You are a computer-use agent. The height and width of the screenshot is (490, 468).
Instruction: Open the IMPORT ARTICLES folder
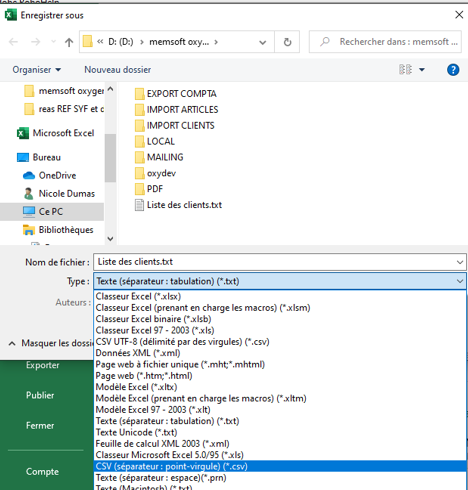pos(177,110)
